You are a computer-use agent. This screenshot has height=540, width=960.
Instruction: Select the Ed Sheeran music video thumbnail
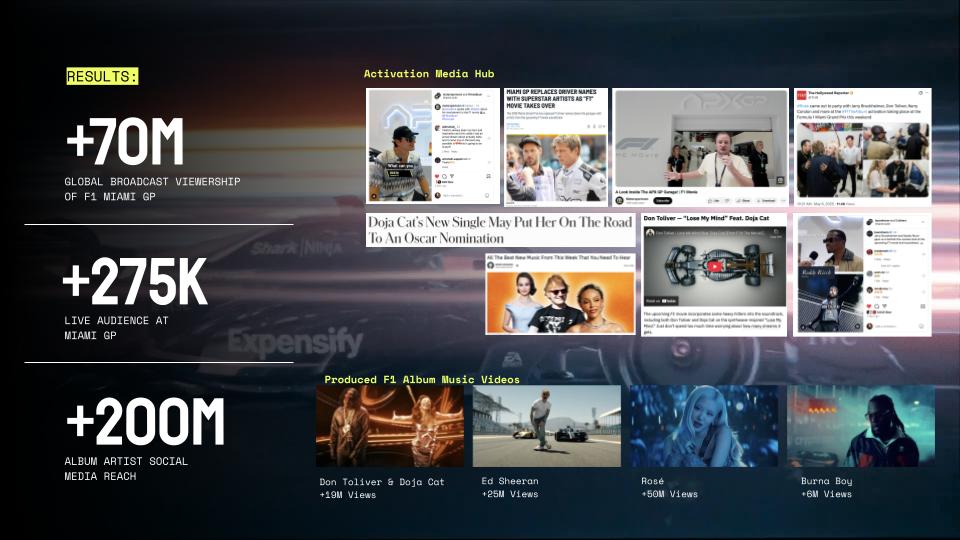point(547,426)
